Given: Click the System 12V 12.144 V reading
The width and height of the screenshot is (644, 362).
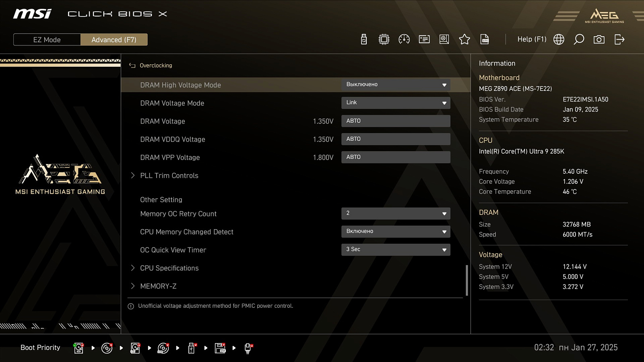Looking at the screenshot, I should [x=574, y=267].
